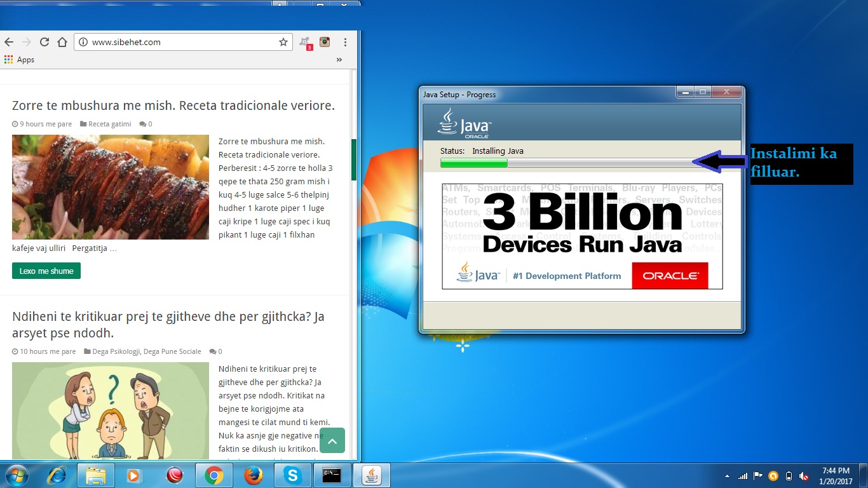Close the Java Setup Progress window
The image size is (868, 488).
click(x=726, y=92)
